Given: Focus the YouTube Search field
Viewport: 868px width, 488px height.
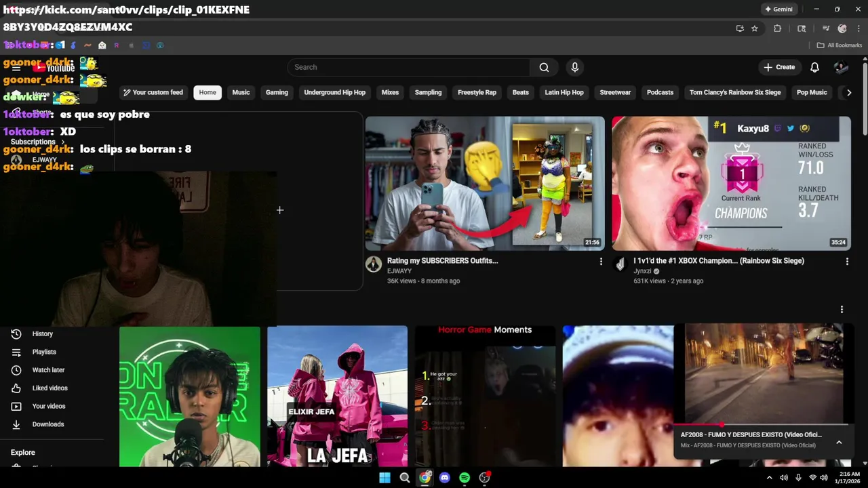Looking at the screenshot, I should tap(409, 67).
